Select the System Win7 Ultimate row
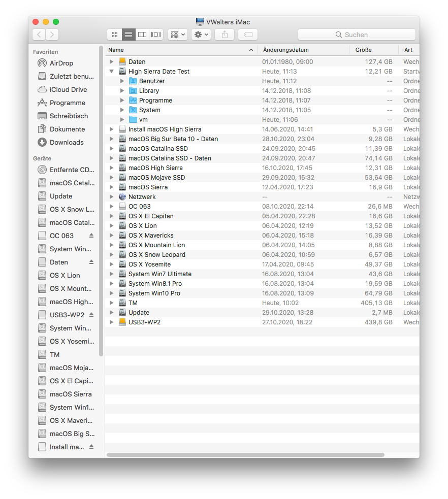The height and width of the screenshot is (499, 448). (x=263, y=274)
